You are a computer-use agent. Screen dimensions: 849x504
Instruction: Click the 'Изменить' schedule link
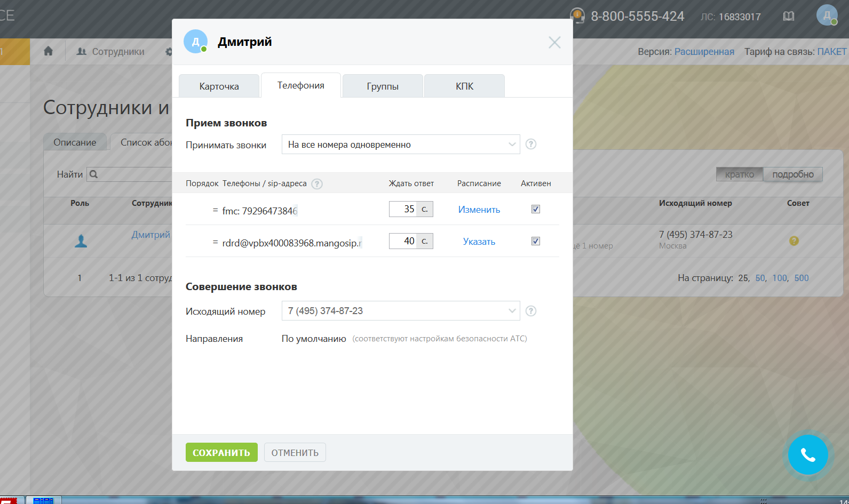pos(479,210)
